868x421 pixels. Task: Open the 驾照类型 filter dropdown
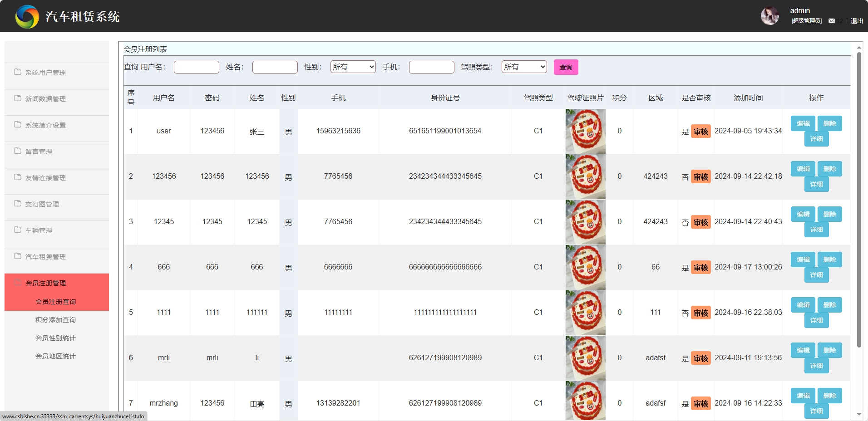524,67
